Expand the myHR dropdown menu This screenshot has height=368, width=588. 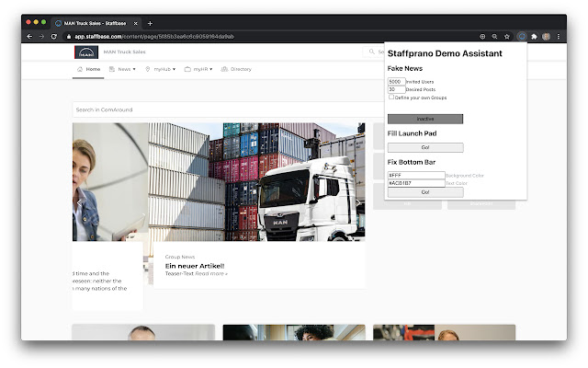pyautogui.click(x=198, y=69)
